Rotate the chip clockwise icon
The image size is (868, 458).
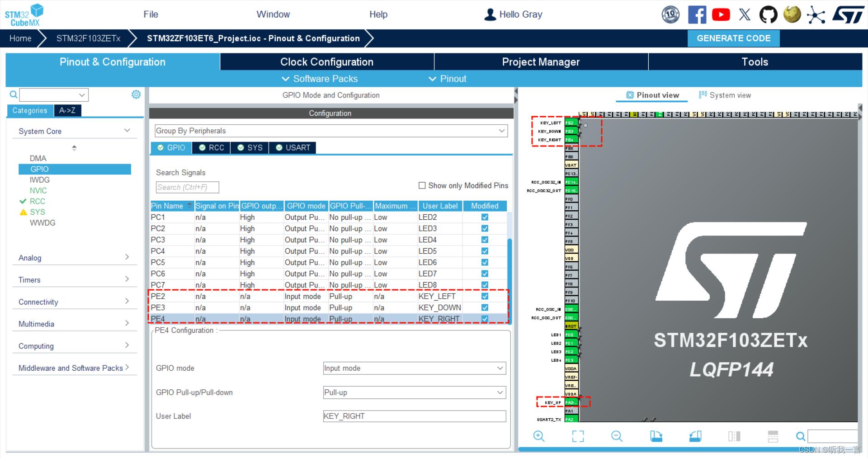(656, 436)
